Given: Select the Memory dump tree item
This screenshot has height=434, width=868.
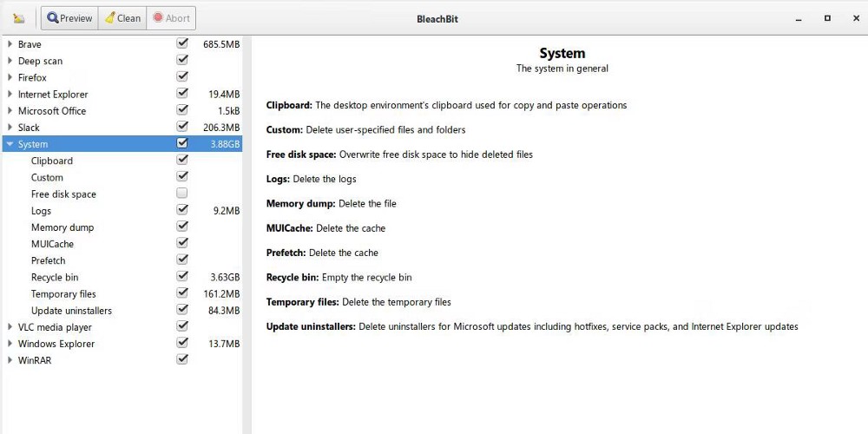Looking at the screenshot, I should [62, 227].
